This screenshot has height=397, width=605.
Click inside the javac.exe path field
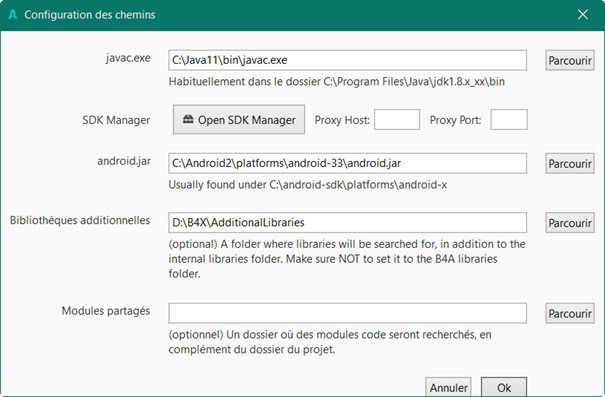[347, 60]
